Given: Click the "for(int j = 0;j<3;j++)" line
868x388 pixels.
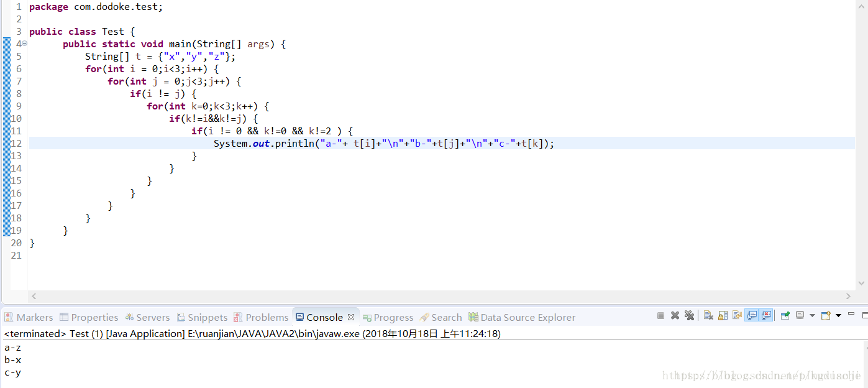Looking at the screenshot, I should tap(174, 81).
